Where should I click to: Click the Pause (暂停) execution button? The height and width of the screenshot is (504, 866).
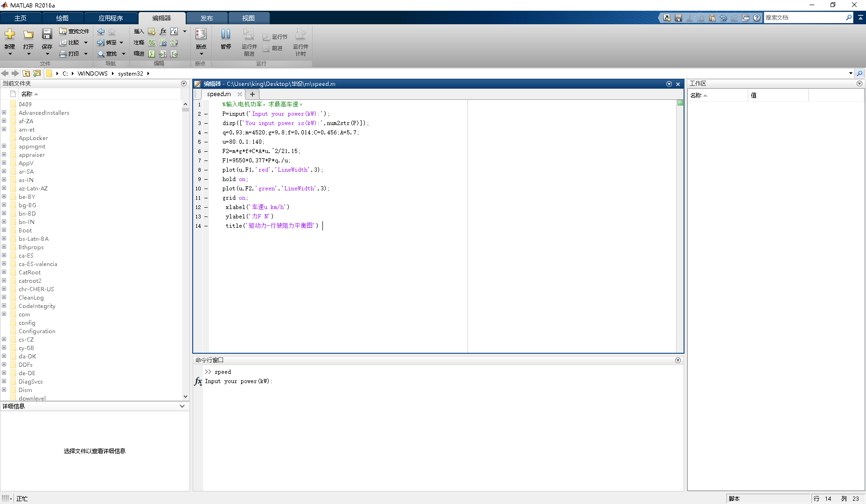226,34
